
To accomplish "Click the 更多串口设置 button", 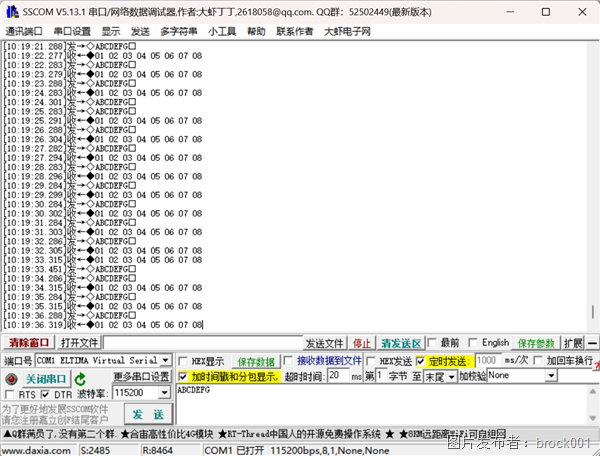I will tap(141, 377).
